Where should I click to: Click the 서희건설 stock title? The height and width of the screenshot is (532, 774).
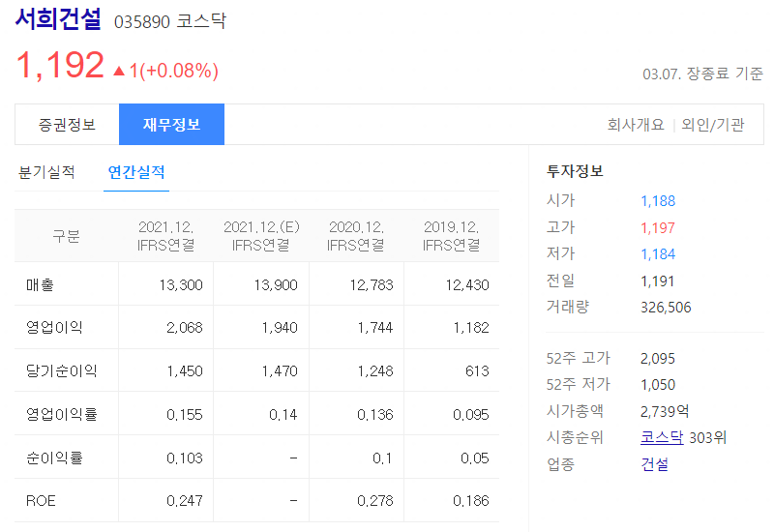(58, 18)
